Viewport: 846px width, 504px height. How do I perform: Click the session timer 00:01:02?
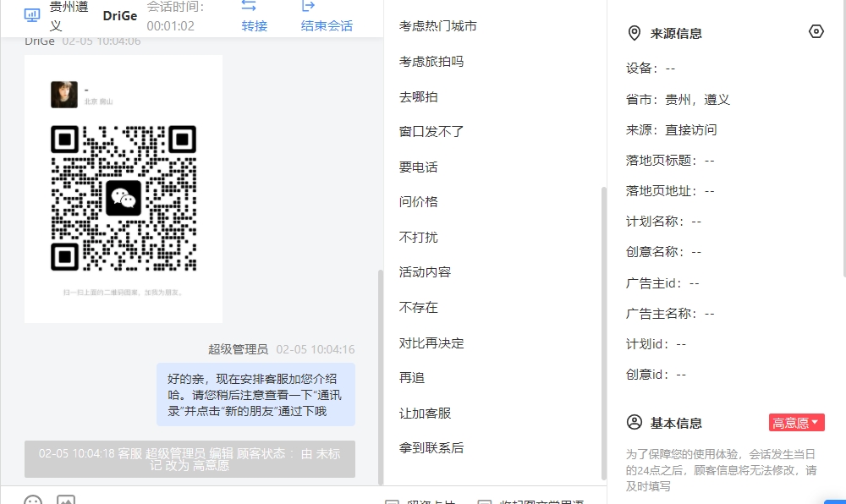171,26
